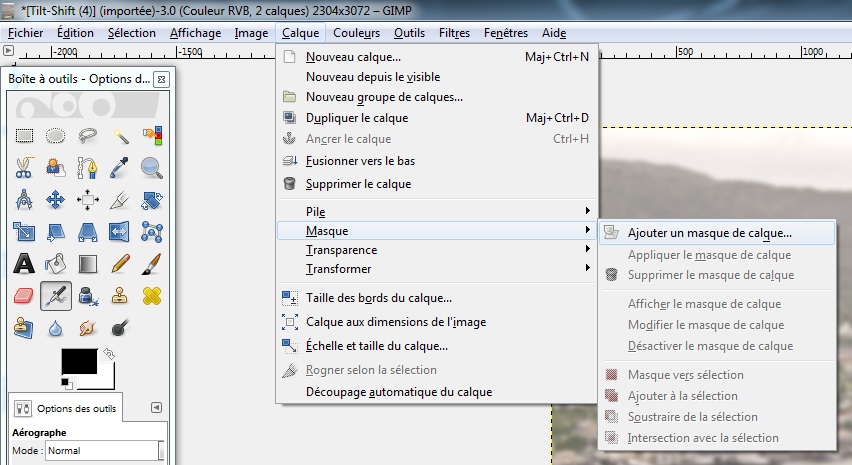Choose Dupliquer le calque
This screenshot has width=852, height=465.
(357, 118)
